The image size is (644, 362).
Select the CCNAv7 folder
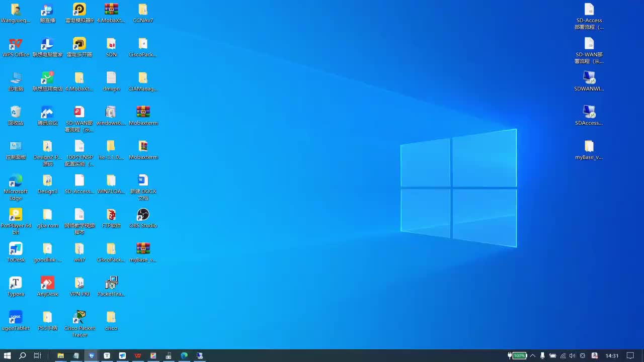[x=143, y=13]
